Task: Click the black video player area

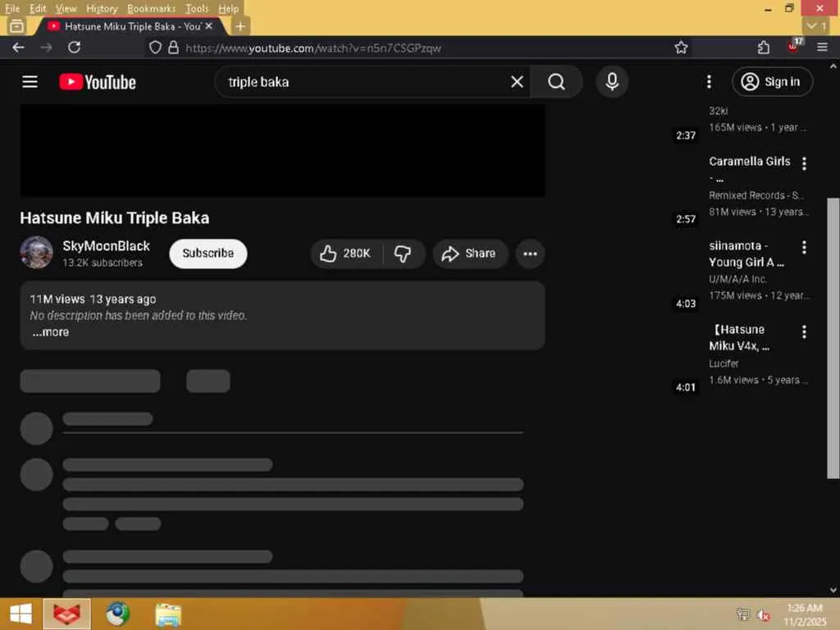Action: (x=282, y=151)
